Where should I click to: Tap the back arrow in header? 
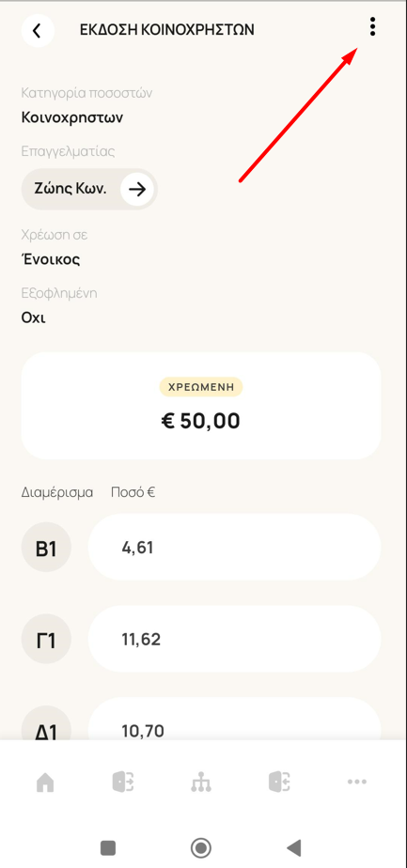coord(38,30)
